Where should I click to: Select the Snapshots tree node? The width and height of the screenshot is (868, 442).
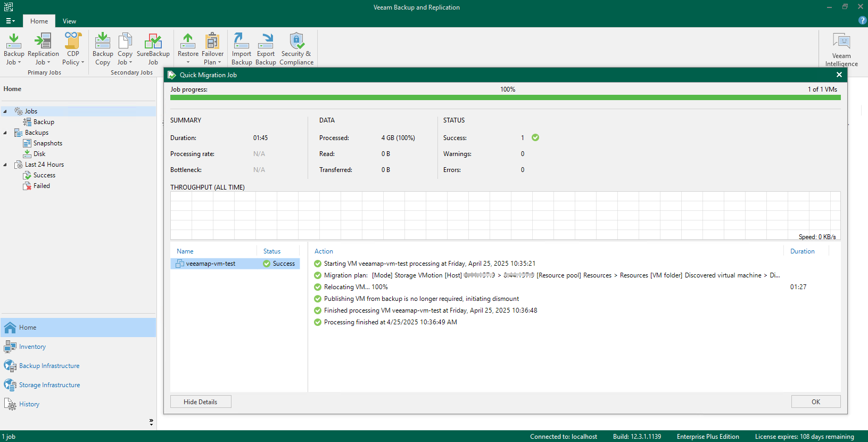(x=47, y=143)
